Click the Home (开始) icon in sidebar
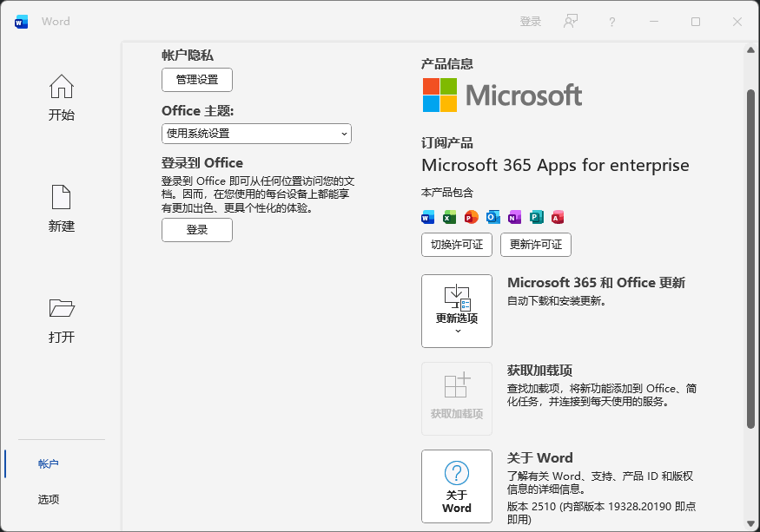Image resolution: width=760 pixels, height=532 pixels. click(61, 87)
